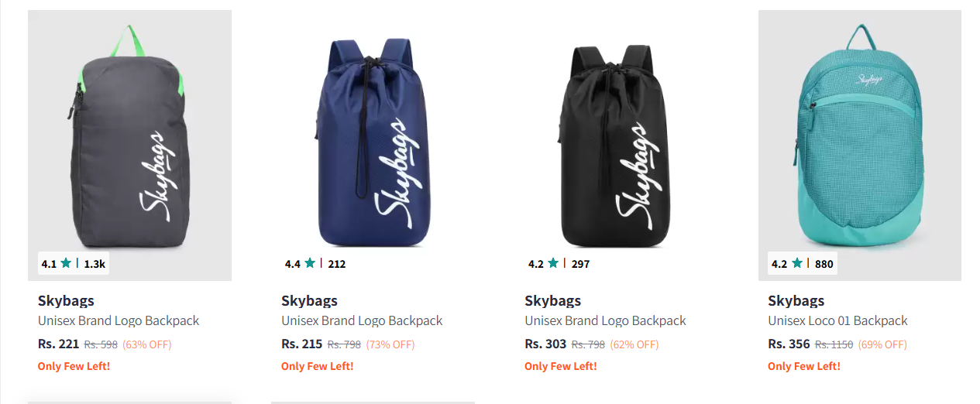
Task: Click Only Few Left under Rs. 221
Action: [74, 366]
